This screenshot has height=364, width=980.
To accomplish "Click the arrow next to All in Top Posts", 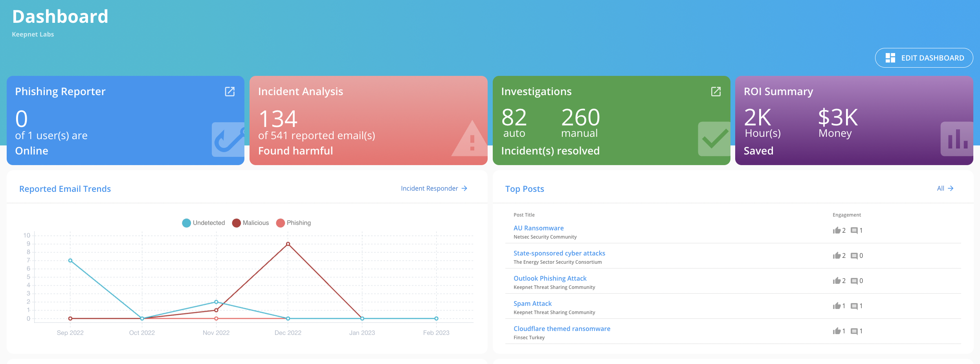I will coord(950,188).
